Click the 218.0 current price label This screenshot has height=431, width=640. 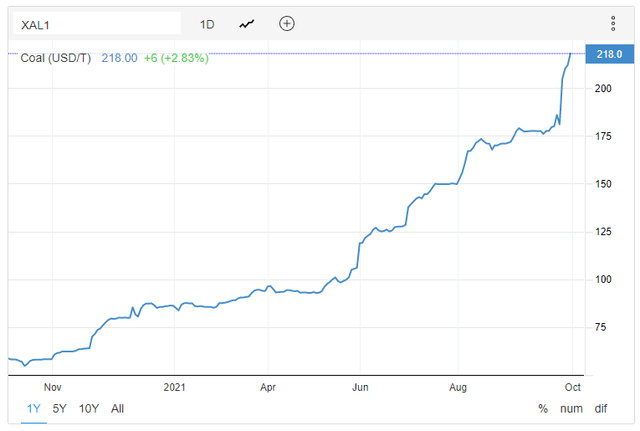pos(610,54)
